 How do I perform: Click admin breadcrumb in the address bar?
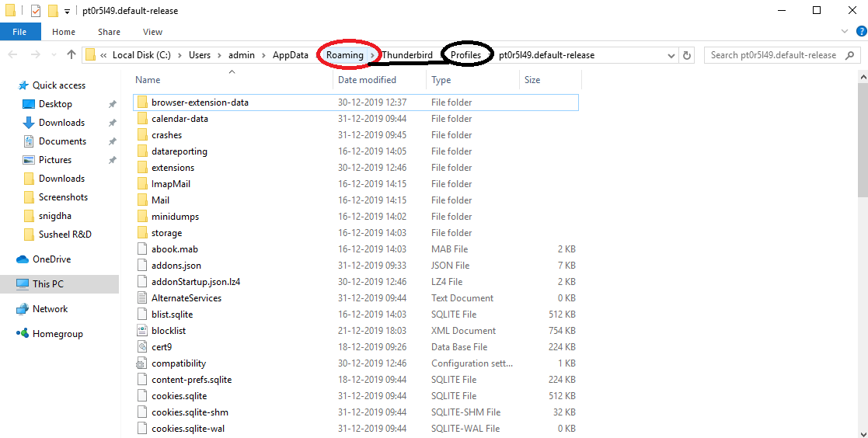[x=242, y=54]
